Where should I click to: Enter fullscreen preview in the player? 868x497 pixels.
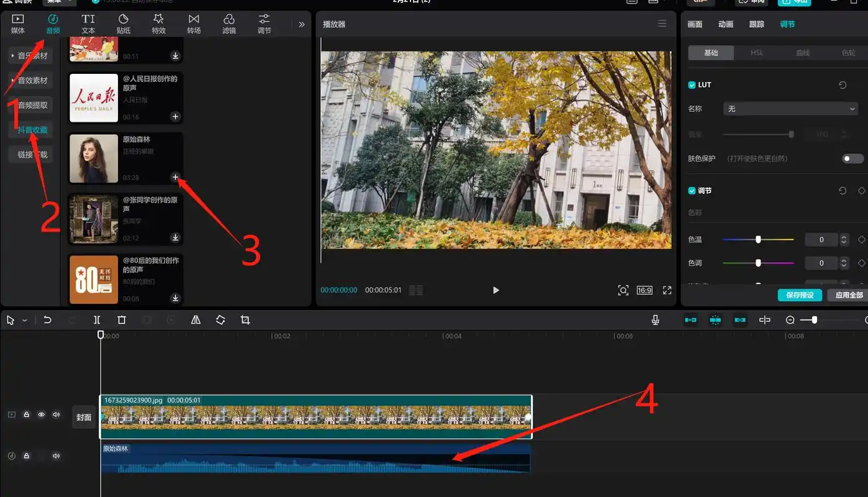coord(667,290)
